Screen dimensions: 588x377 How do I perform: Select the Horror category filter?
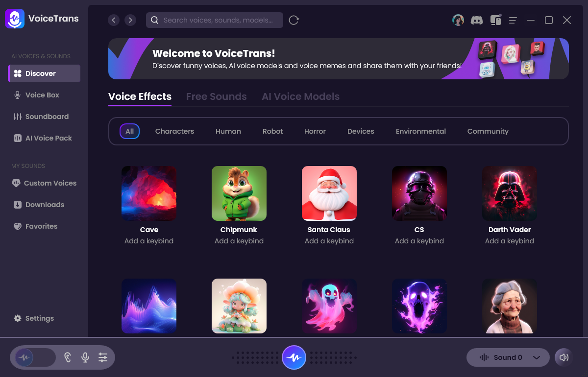click(315, 131)
